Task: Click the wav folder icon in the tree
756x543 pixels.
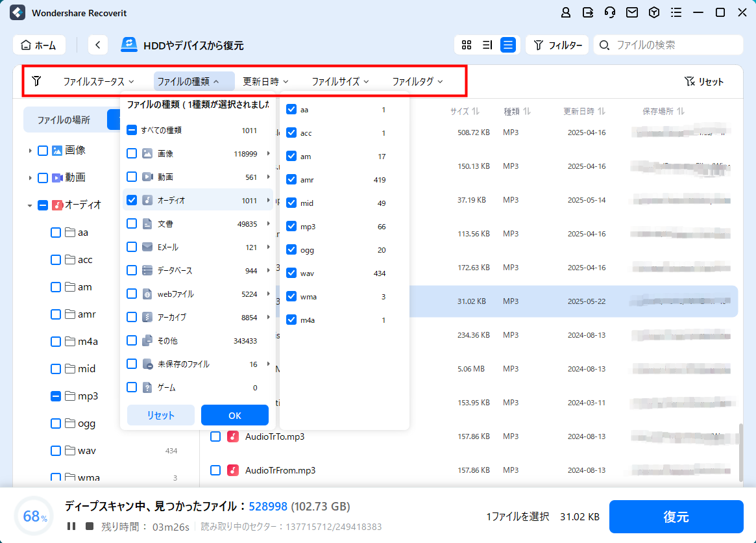Action: tap(70, 450)
